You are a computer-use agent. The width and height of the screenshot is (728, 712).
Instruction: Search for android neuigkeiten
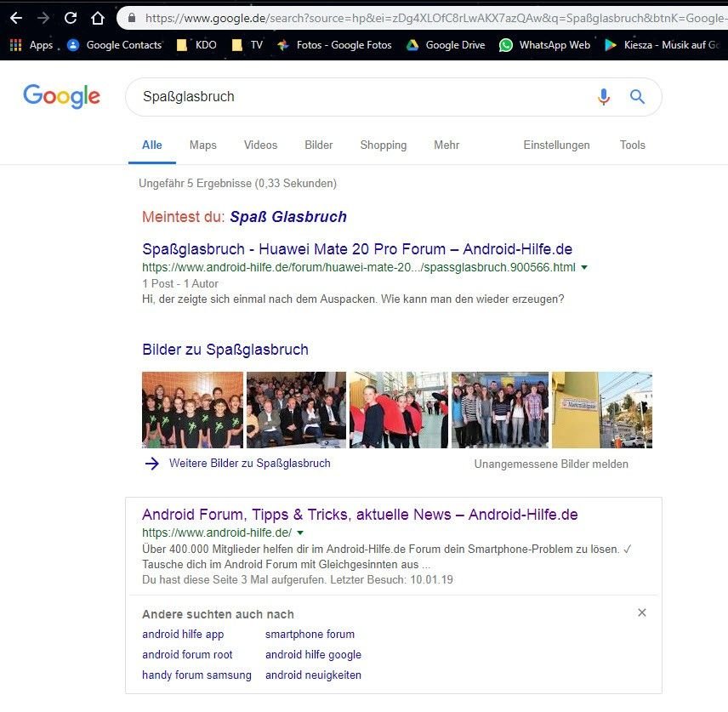point(313,675)
